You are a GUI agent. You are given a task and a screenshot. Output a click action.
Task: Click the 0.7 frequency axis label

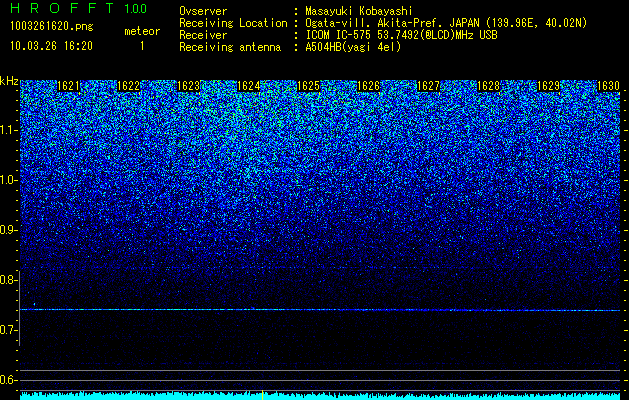point(8,330)
